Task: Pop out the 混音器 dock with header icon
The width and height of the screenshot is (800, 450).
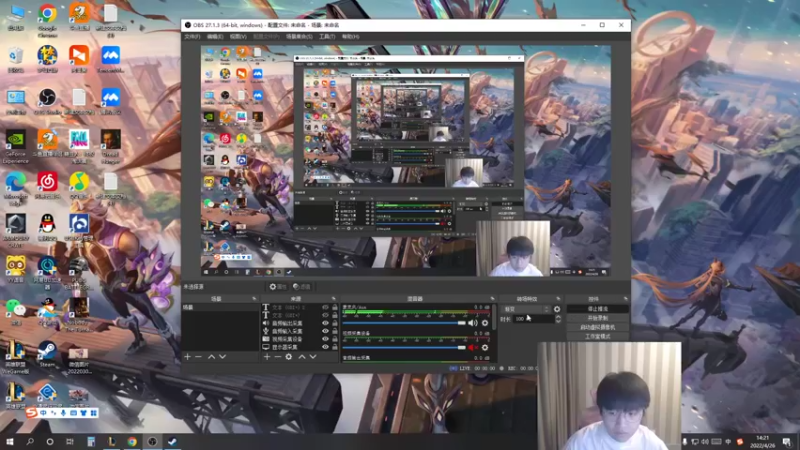Action: pyautogui.click(x=492, y=298)
